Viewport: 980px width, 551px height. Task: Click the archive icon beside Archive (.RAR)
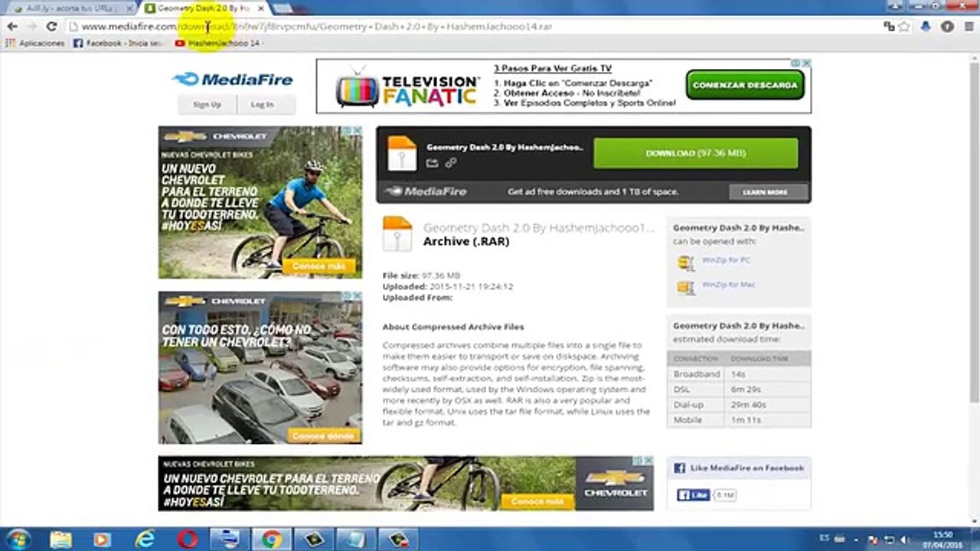[397, 233]
